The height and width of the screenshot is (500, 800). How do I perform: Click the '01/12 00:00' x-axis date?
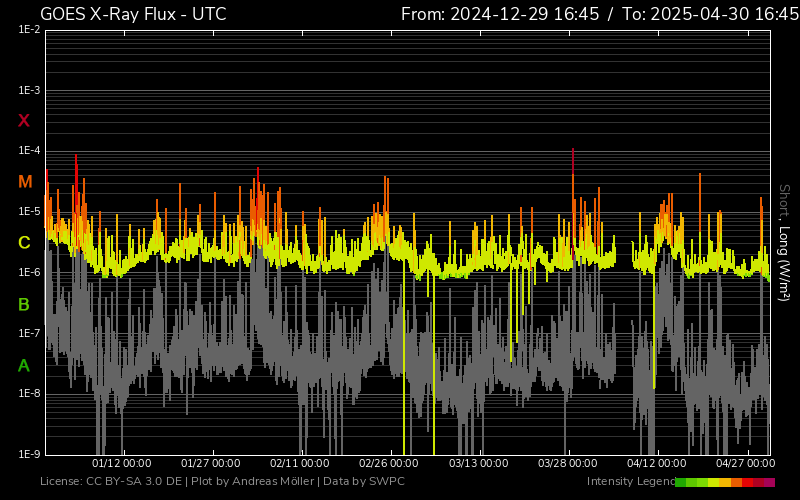pyautogui.click(x=121, y=463)
